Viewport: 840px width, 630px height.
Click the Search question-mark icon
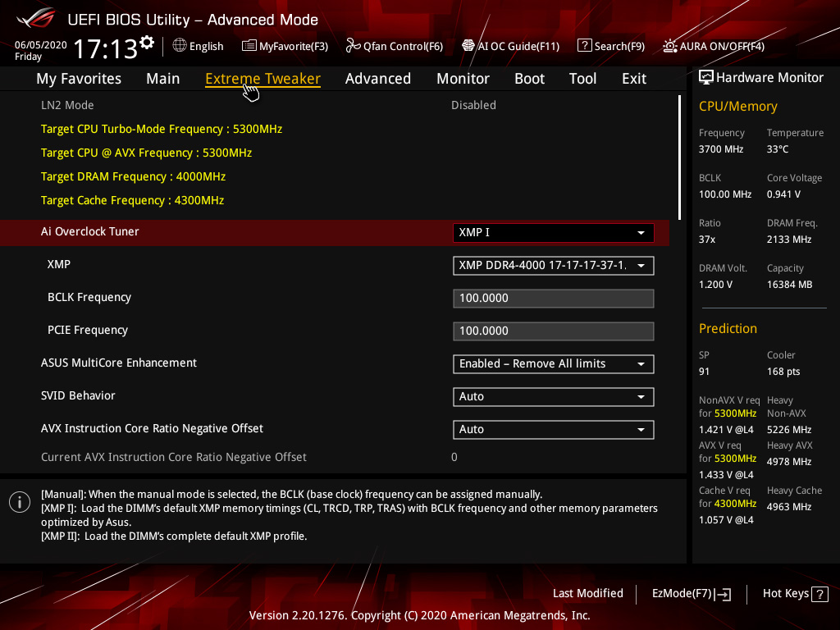[584, 46]
